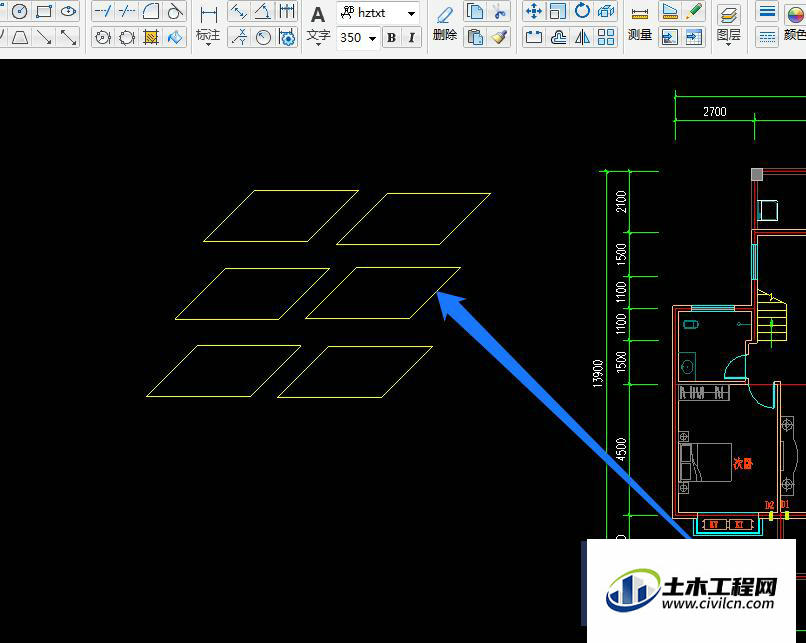Select the array grid tool
806x643 pixels.
607,37
